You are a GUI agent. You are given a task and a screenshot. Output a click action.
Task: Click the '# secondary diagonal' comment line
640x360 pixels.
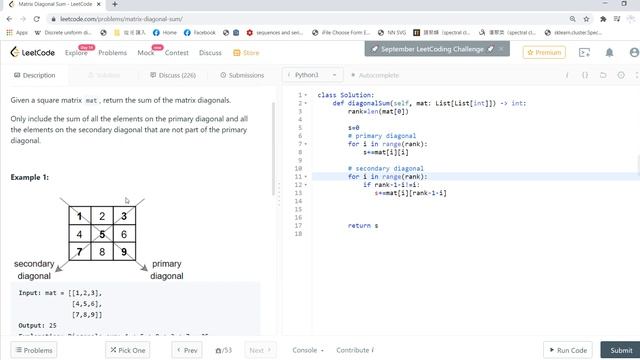coord(386,169)
